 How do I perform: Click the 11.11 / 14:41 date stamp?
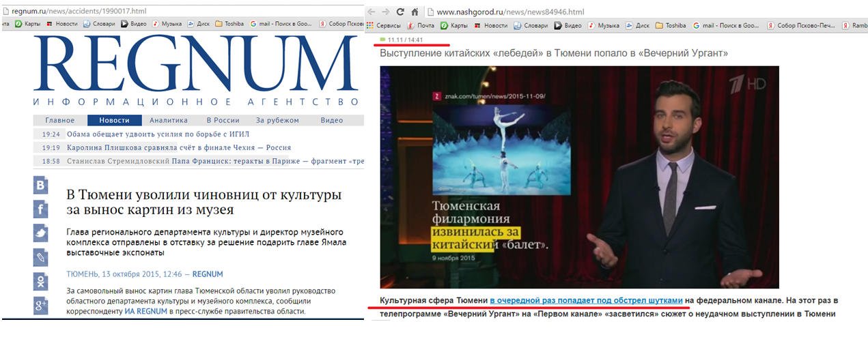[x=406, y=40]
